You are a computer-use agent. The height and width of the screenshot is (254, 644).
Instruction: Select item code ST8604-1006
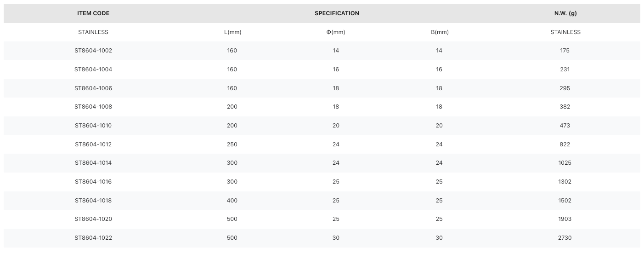[93, 88]
